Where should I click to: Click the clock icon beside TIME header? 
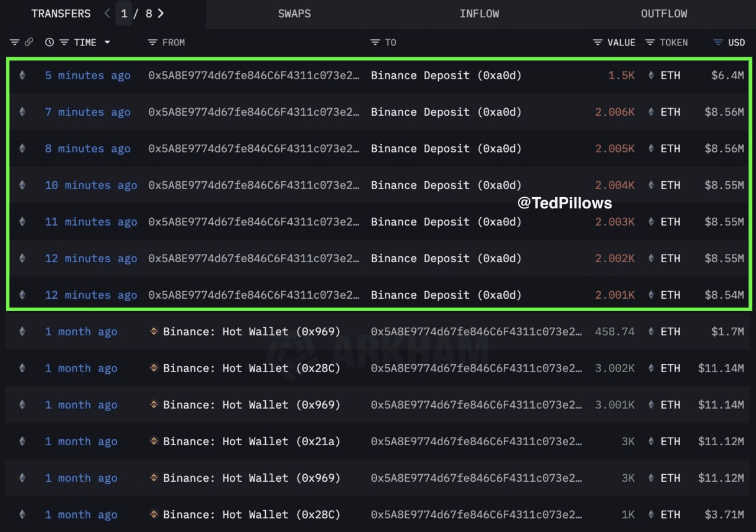coord(50,42)
